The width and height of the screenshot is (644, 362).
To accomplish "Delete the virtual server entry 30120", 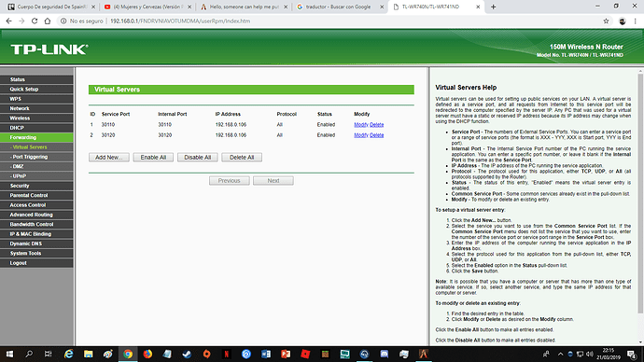I will click(377, 135).
